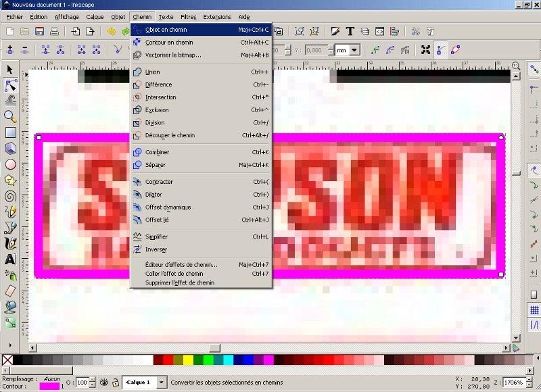Open the mm units dropdown

click(354, 50)
